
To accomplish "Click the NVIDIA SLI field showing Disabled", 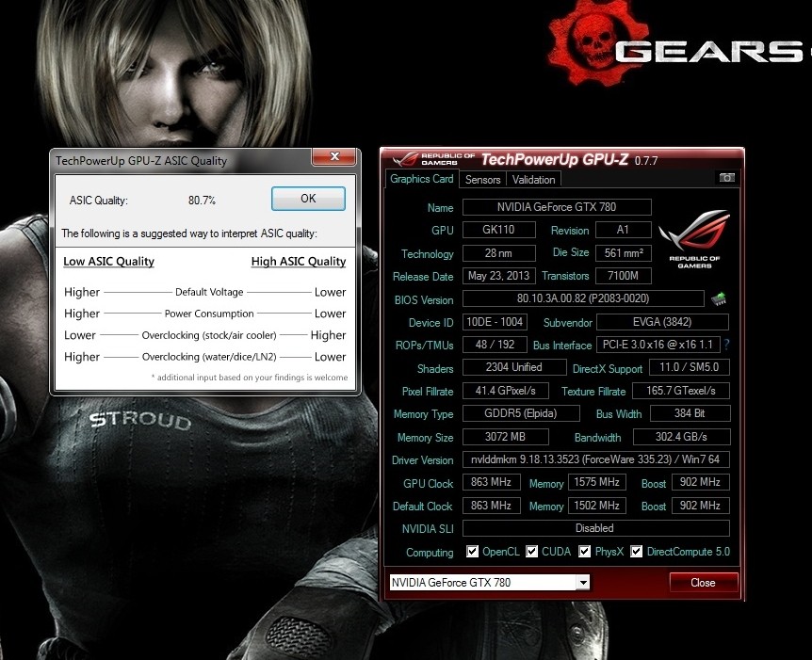I will [595, 528].
